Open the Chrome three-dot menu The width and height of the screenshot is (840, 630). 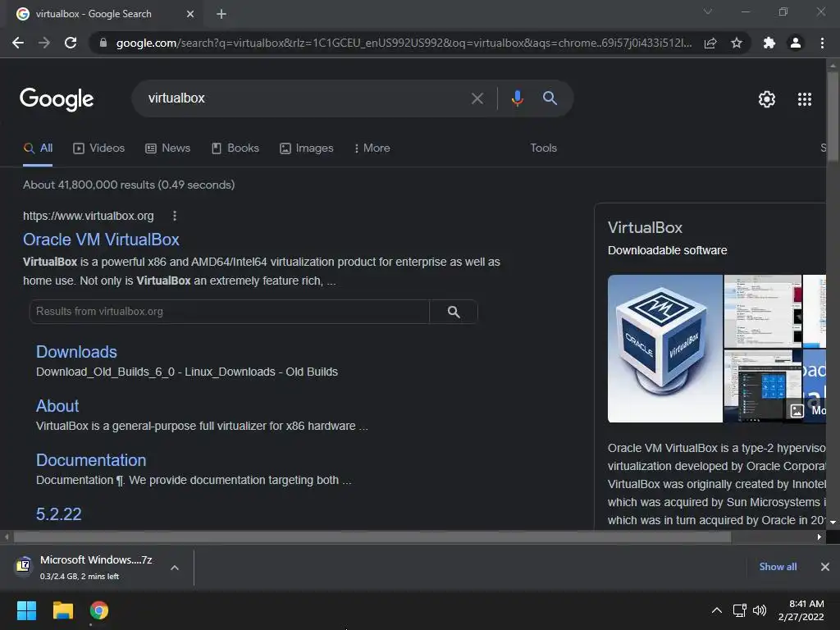point(822,43)
